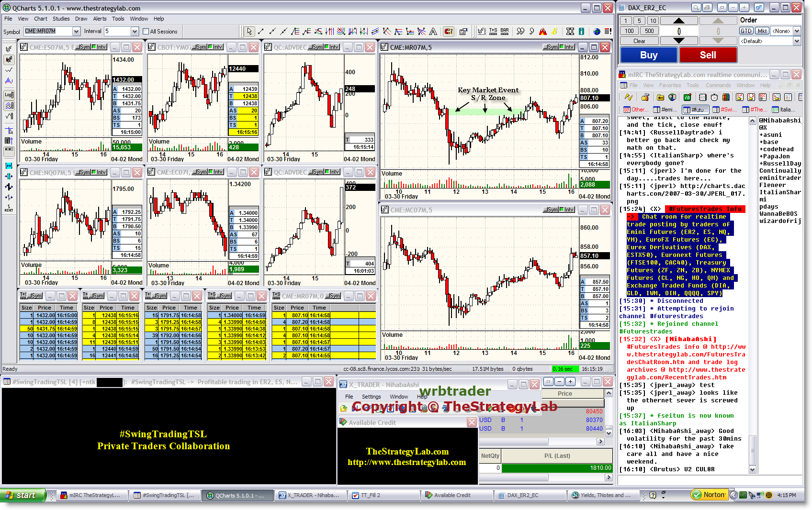Open mIRC connect lightning bolt icon
The image size is (812, 510).
coord(629,97)
